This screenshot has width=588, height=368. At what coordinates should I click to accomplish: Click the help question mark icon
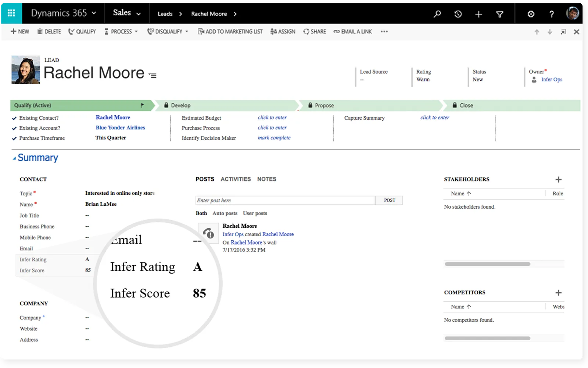pos(552,14)
